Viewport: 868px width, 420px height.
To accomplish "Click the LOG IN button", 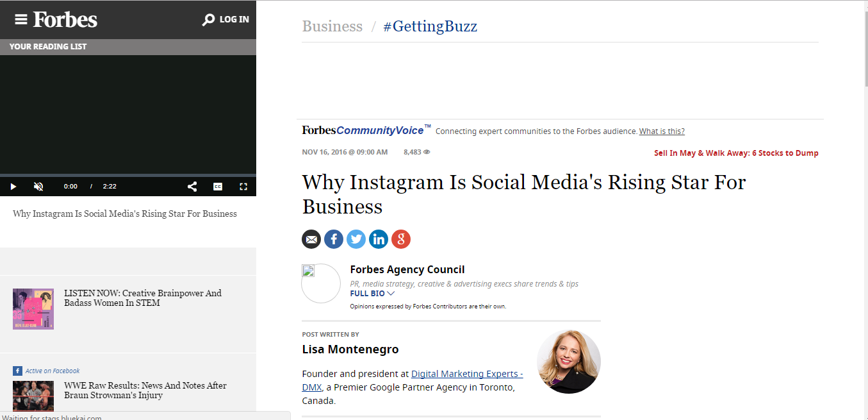I will point(234,20).
